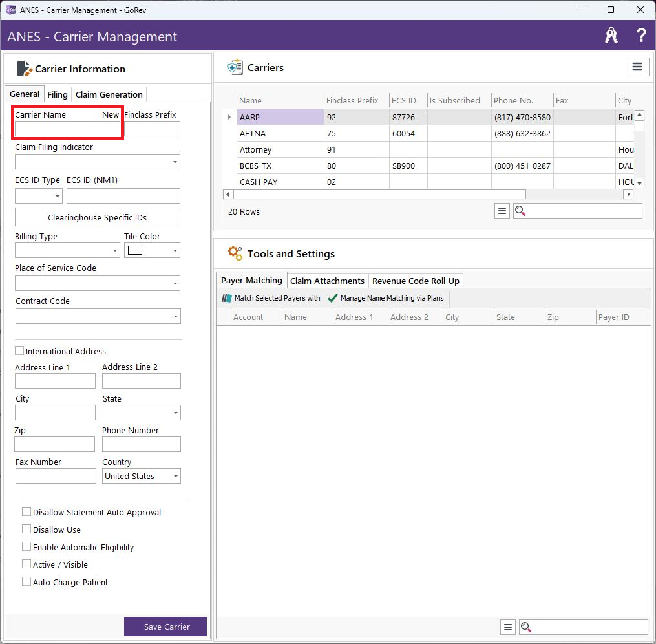Pick a Tile Color swatch
Screen dimensions: 656x644
click(x=135, y=250)
